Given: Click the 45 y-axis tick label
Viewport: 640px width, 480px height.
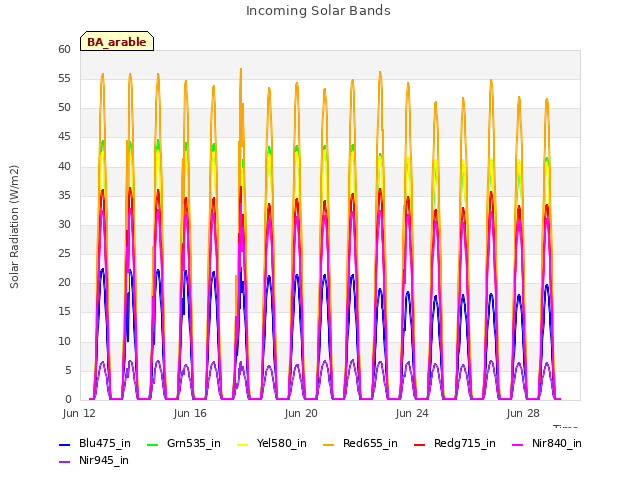Looking at the screenshot, I should tap(64, 137).
